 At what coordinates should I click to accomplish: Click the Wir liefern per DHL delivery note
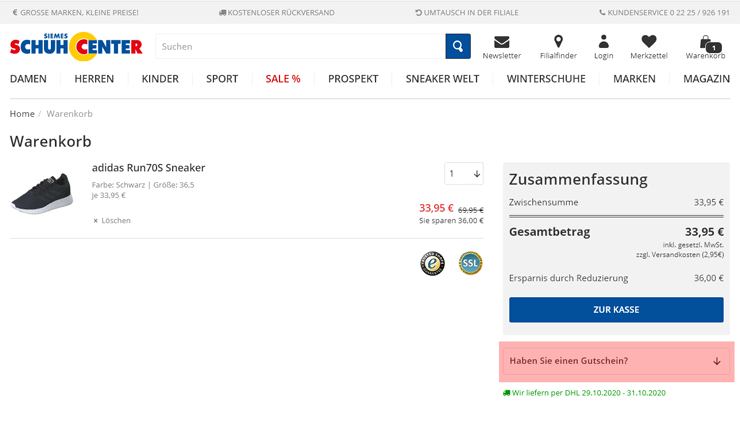(589, 393)
